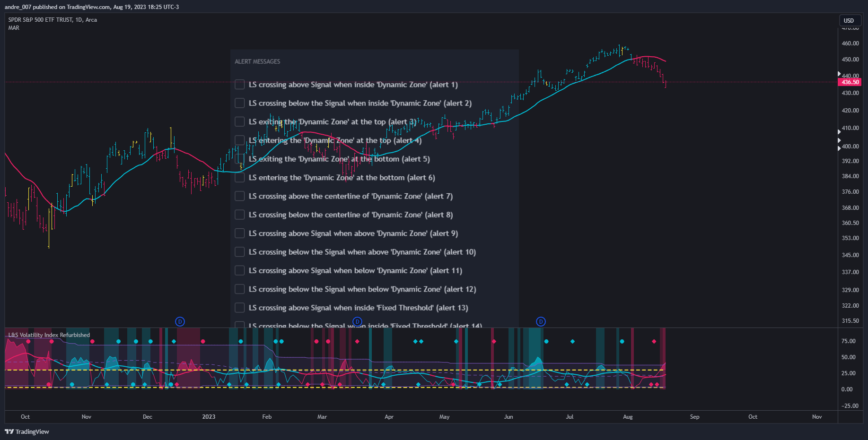Click the Feb label on time axis
Viewport: 868px width, 440px height.
coord(267,417)
